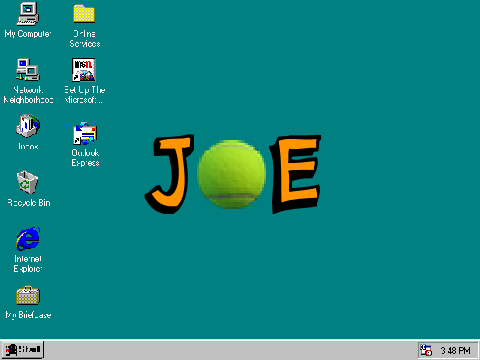Click the Inbox desktop icon

pyautogui.click(x=28, y=126)
